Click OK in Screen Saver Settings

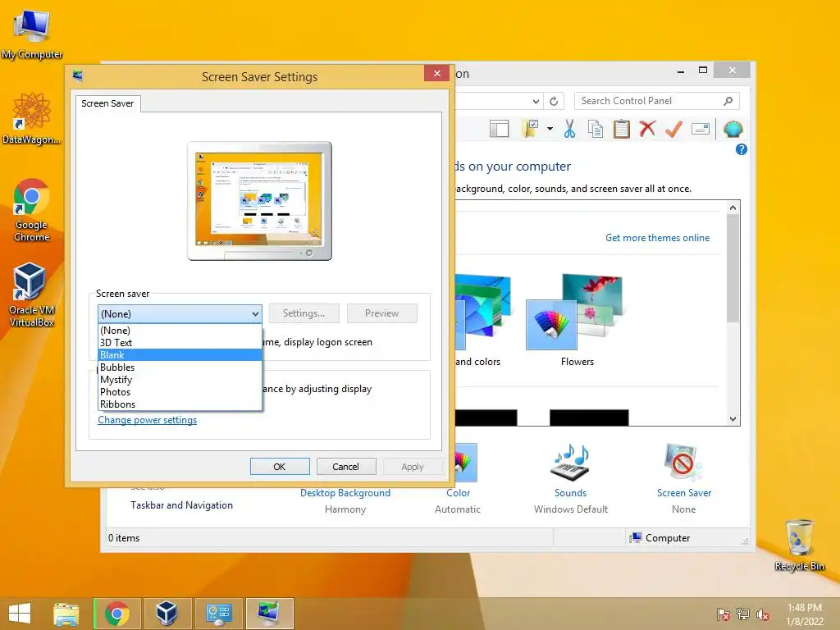(x=280, y=467)
